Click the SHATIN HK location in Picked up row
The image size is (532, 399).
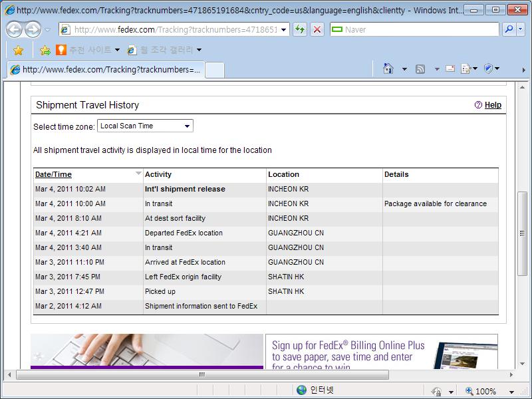click(x=286, y=291)
